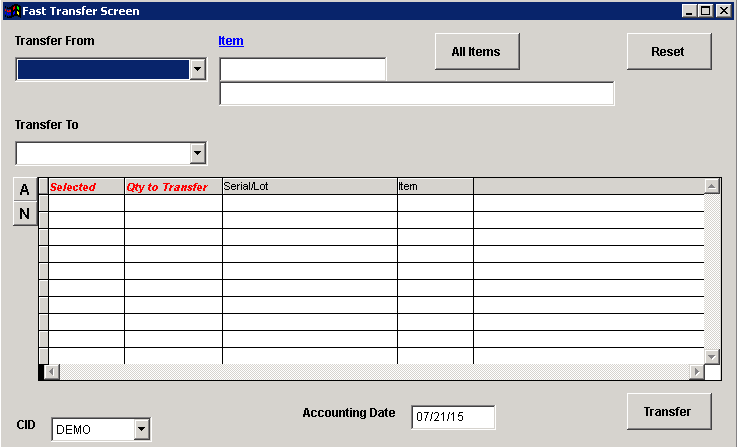This screenshot has width=737, height=447.
Task: Maximize the Fast Transfer Screen window
Action: tap(706, 11)
